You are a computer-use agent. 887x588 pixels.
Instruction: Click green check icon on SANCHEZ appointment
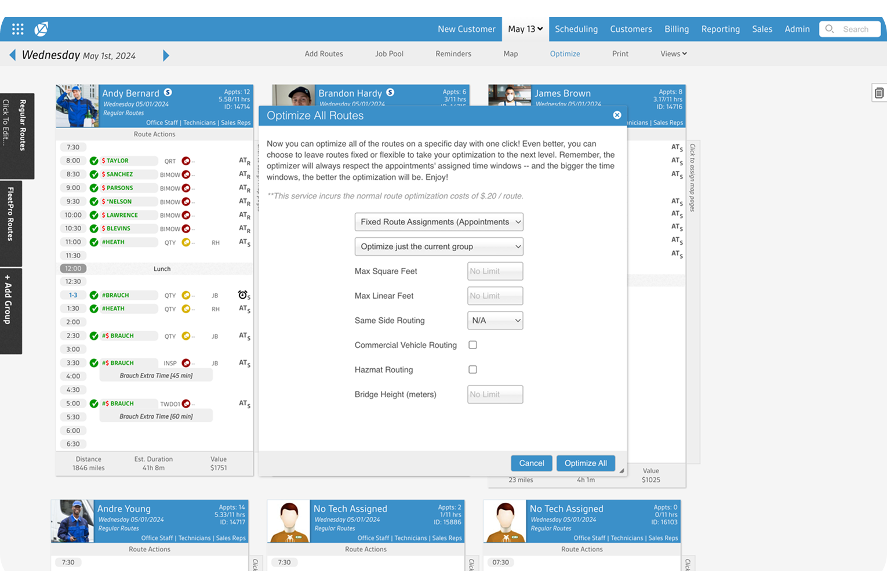coord(94,175)
